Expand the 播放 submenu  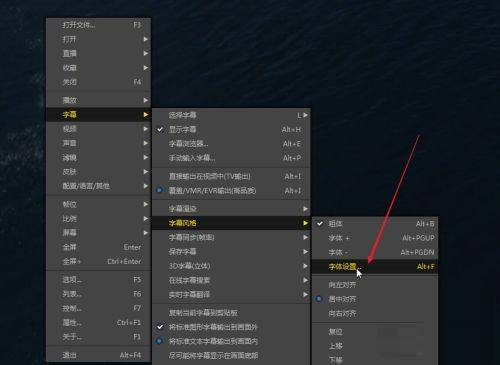[x=98, y=100]
